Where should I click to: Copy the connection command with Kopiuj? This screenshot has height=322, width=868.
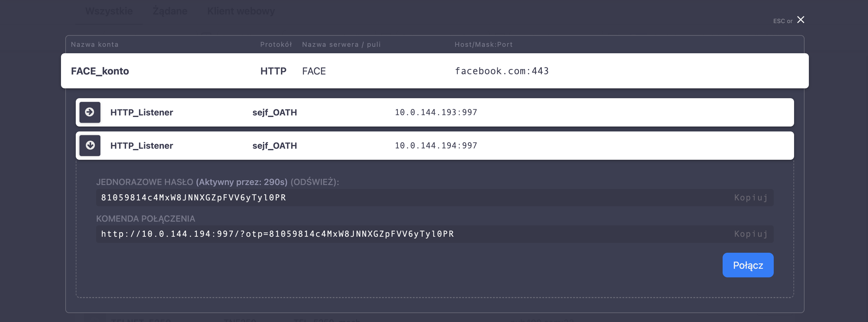(751, 234)
